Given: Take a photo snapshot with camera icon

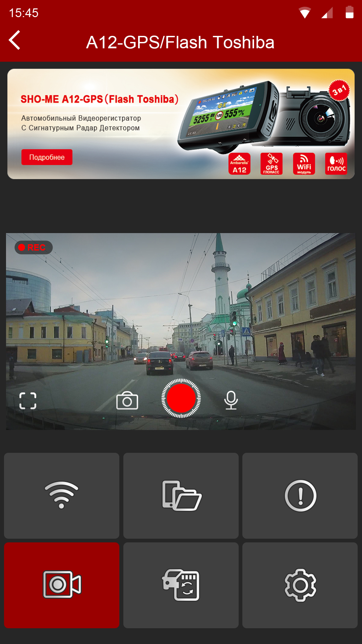Looking at the screenshot, I should tap(127, 400).
